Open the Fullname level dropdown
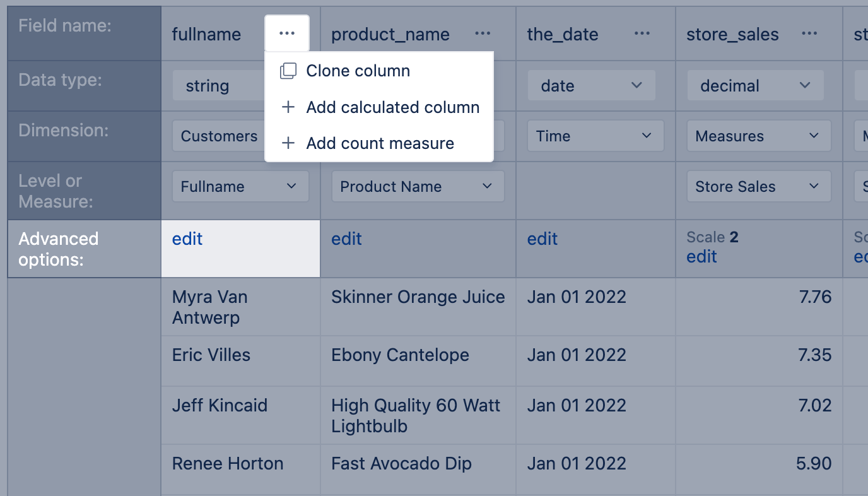868x496 pixels. 240,187
